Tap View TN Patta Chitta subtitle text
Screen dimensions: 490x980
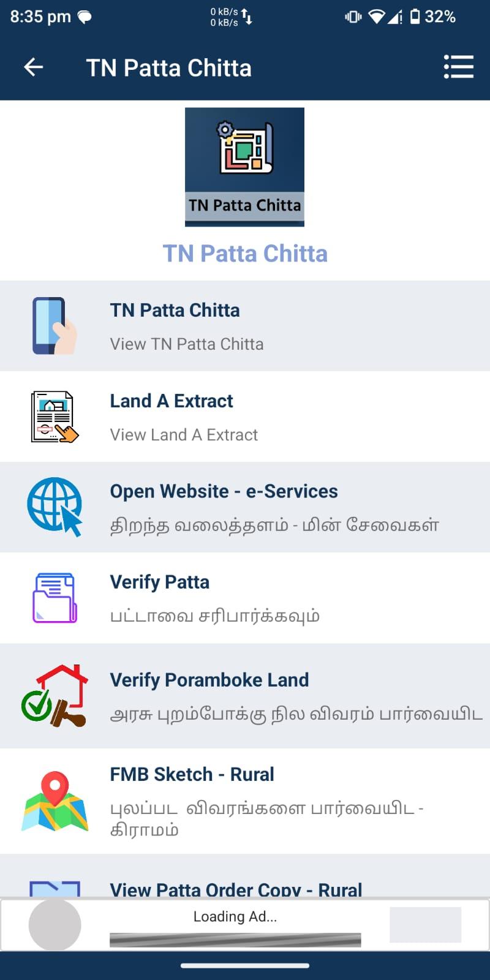[187, 344]
